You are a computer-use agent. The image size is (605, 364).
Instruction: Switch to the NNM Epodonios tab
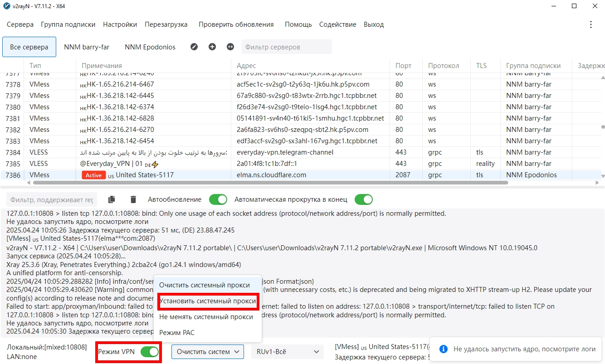tap(150, 47)
